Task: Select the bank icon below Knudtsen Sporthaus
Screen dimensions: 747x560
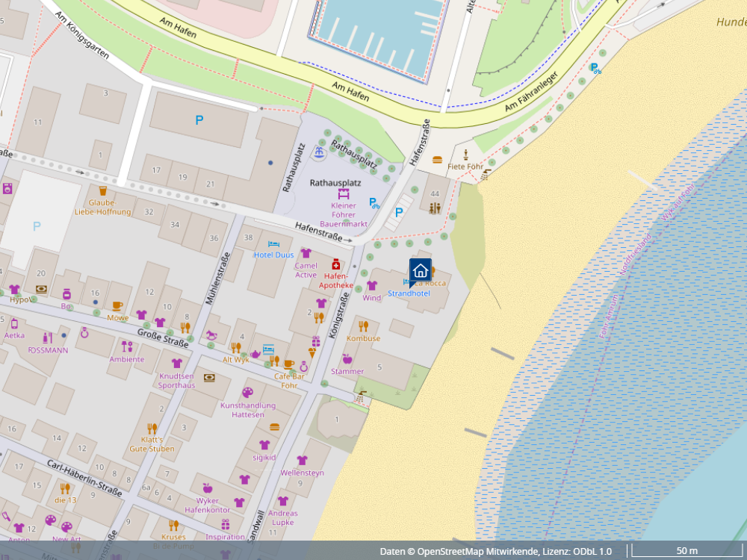Action: coord(208,378)
